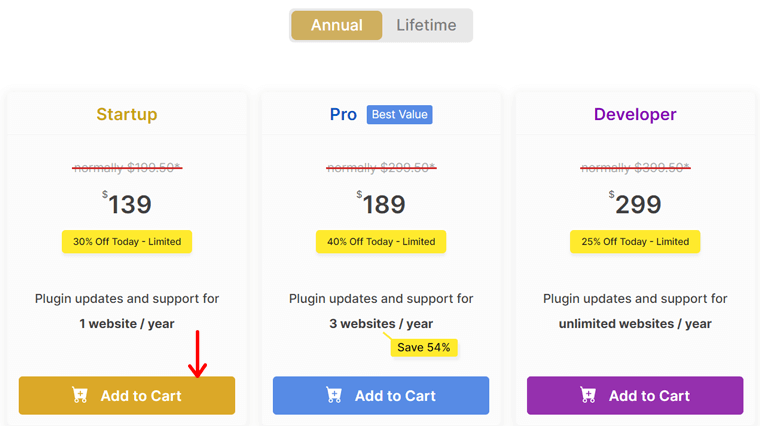Select the Startup plan heading
Image resolution: width=760 pixels, height=426 pixels.
click(x=127, y=114)
